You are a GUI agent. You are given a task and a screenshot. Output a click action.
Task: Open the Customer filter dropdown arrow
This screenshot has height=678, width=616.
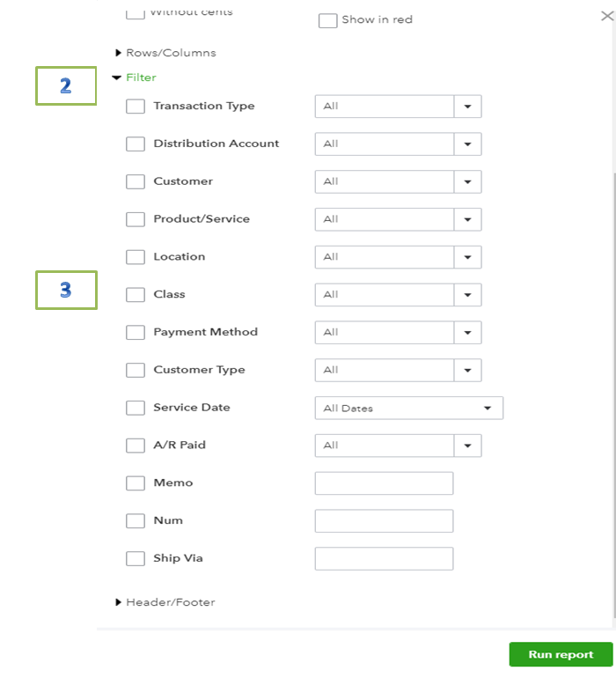pyautogui.click(x=468, y=181)
